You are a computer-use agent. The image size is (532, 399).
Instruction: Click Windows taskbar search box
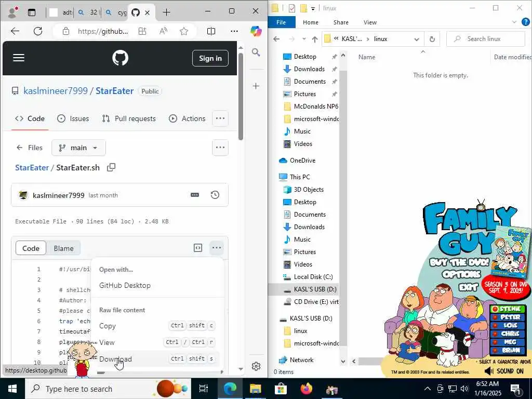click(x=108, y=389)
